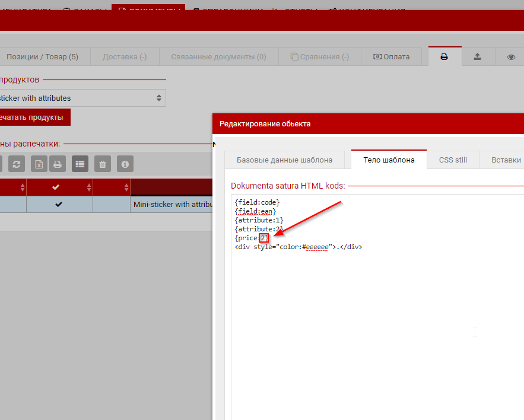The height and width of the screenshot is (420, 524).
Task: Click the black checkmark in the table row
Action: [59, 205]
